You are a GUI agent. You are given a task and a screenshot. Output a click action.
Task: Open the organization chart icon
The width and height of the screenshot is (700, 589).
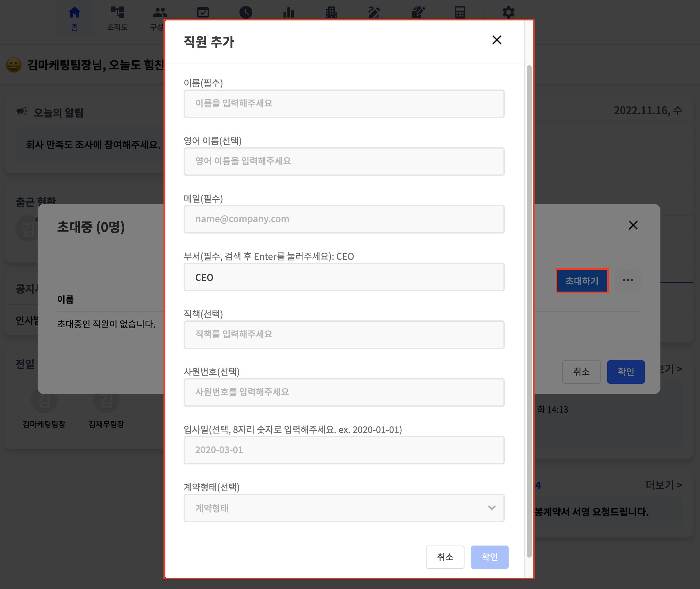pos(117,13)
